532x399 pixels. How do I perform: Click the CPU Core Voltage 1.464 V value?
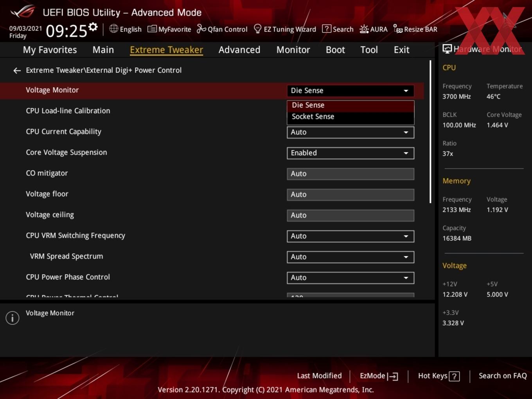click(497, 125)
